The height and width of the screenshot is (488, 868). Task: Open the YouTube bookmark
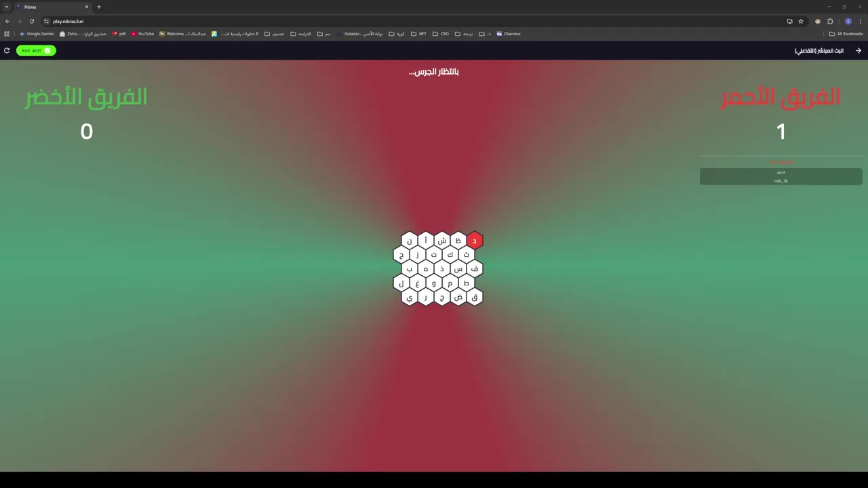point(142,34)
